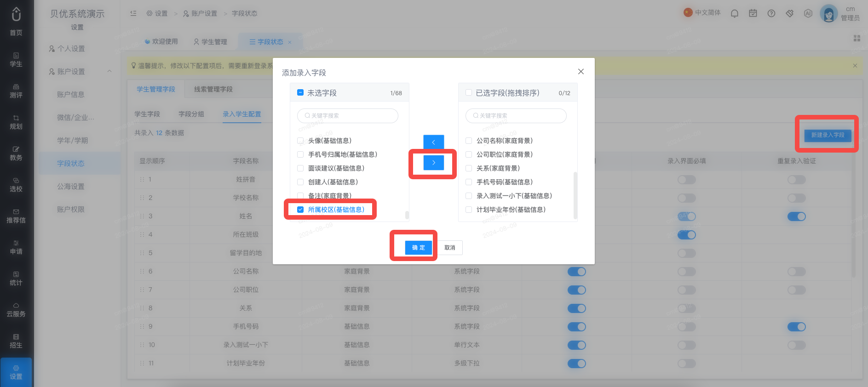Open the notification bell icon
868x387 pixels.
pos(735,13)
